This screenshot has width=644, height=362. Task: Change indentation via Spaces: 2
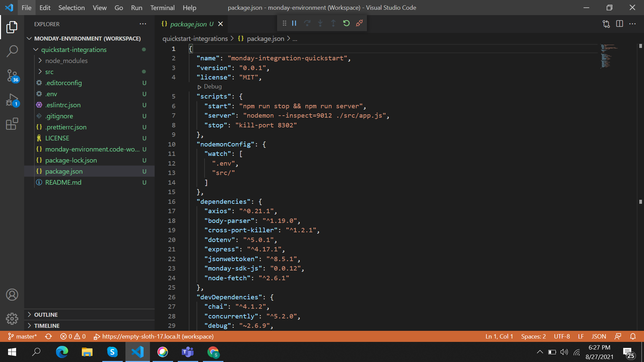[533, 337]
